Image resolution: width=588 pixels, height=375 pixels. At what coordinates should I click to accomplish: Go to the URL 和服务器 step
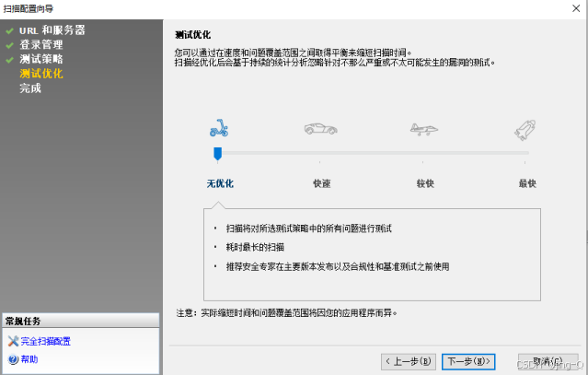(x=52, y=30)
